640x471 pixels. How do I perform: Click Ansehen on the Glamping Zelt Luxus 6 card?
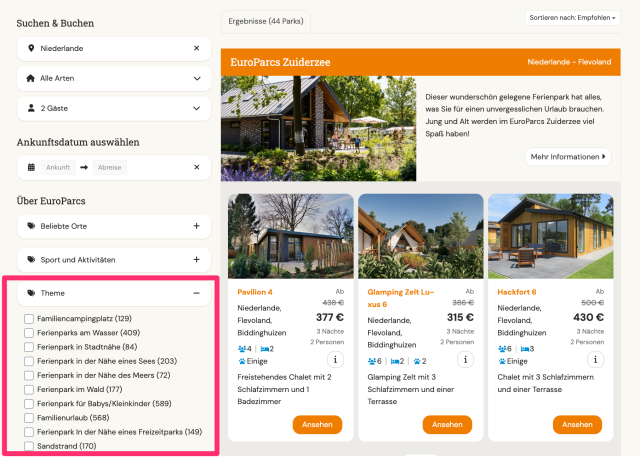(x=447, y=424)
